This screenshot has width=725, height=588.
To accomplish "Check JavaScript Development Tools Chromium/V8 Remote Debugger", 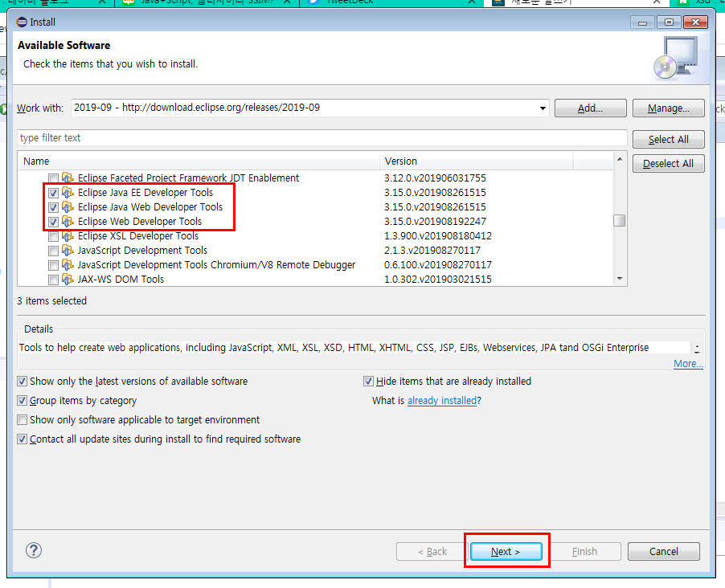I will 53,265.
